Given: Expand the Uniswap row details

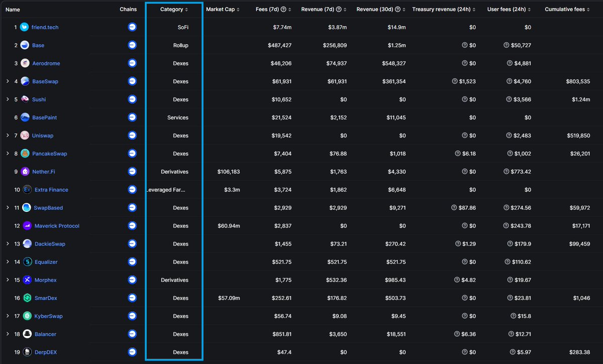Looking at the screenshot, I should tap(8, 136).
